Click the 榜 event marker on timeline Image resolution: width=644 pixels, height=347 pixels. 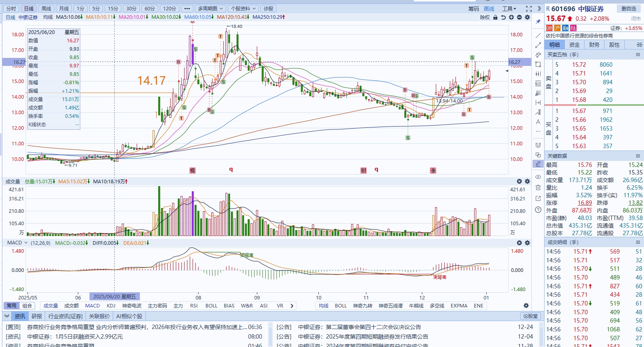193,171
